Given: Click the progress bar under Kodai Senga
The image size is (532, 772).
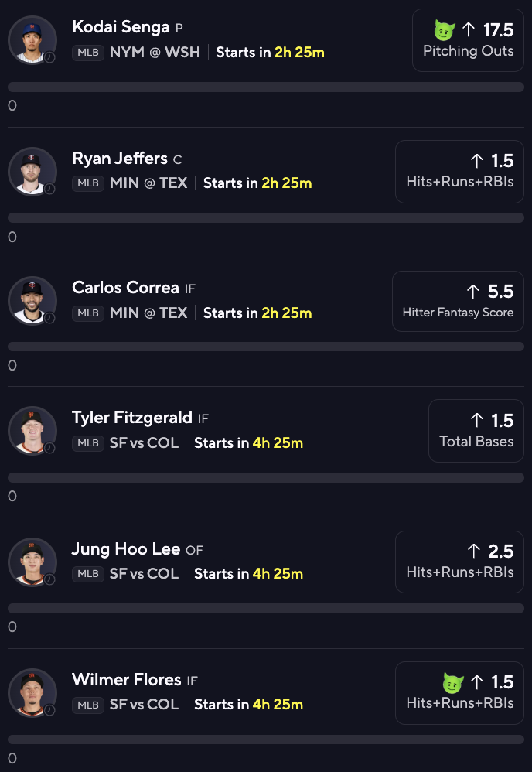Looking at the screenshot, I should pyautogui.click(x=266, y=87).
